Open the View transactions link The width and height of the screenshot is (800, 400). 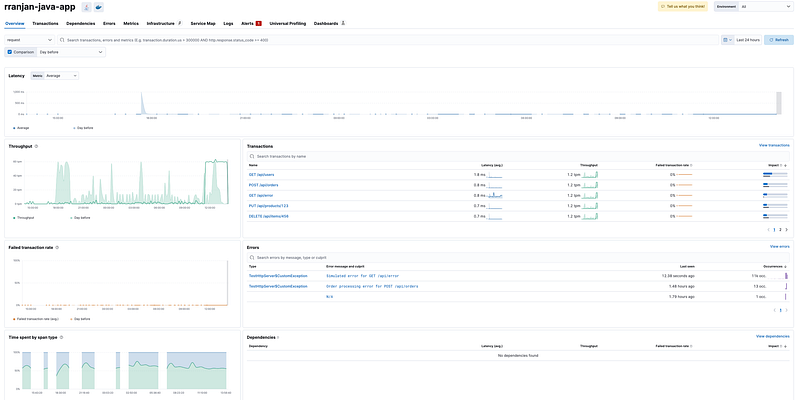774,145
